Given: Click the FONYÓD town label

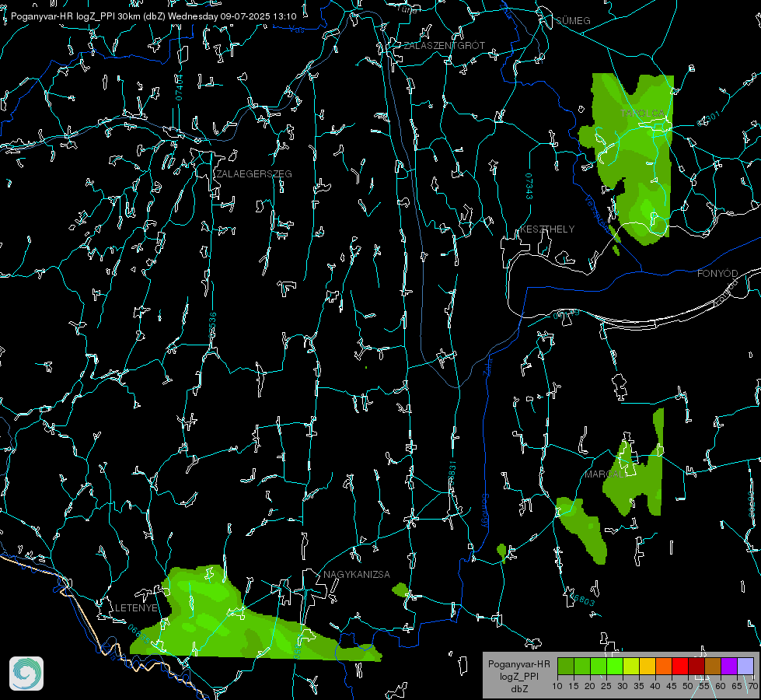Looking at the screenshot, I should [717, 274].
